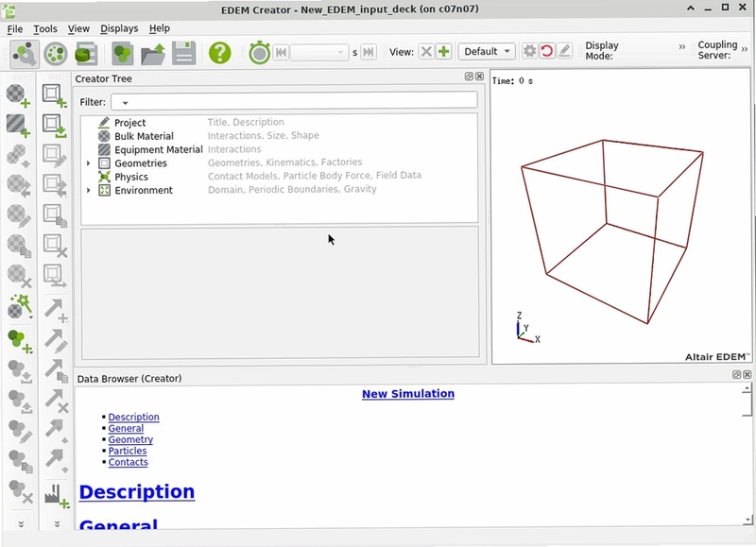This screenshot has height=547, width=756.
Task: Click Data Browser scrollbar up arrow
Action: (747, 388)
